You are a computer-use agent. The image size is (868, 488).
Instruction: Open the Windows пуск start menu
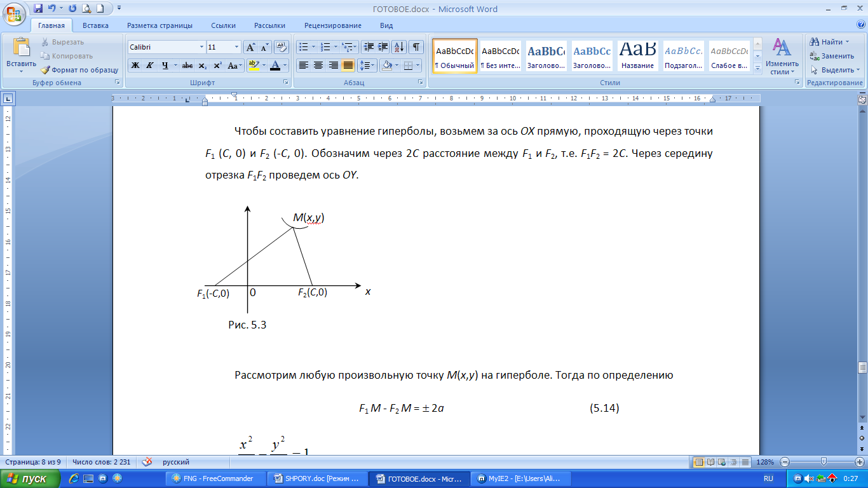click(x=31, y=478)
